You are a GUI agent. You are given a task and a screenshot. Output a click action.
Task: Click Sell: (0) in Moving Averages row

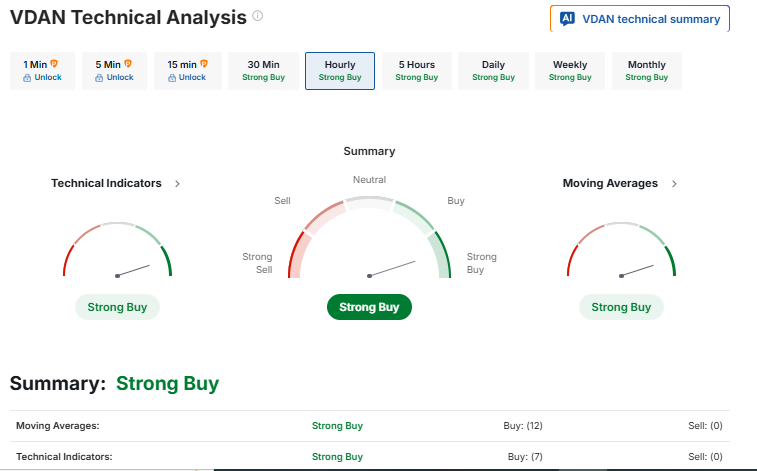pyautogui.click(x=705, y=426)
